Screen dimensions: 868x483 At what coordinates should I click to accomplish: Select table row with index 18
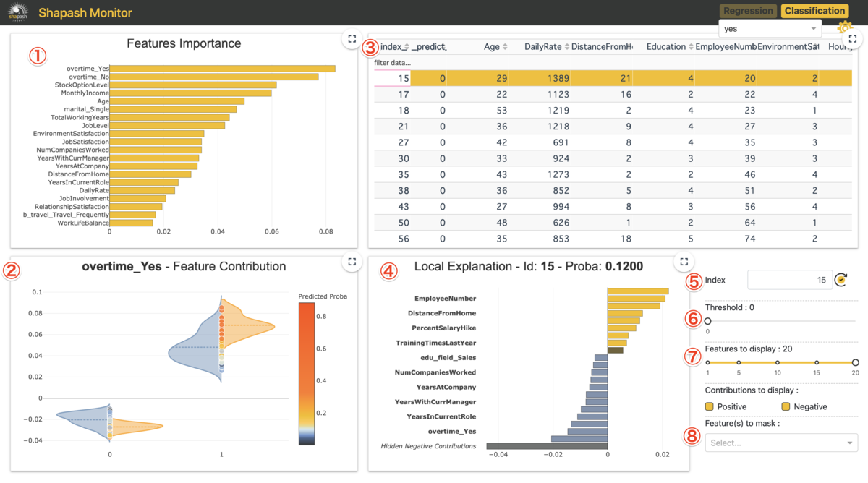pyautogui.click(x=613, y=111)
